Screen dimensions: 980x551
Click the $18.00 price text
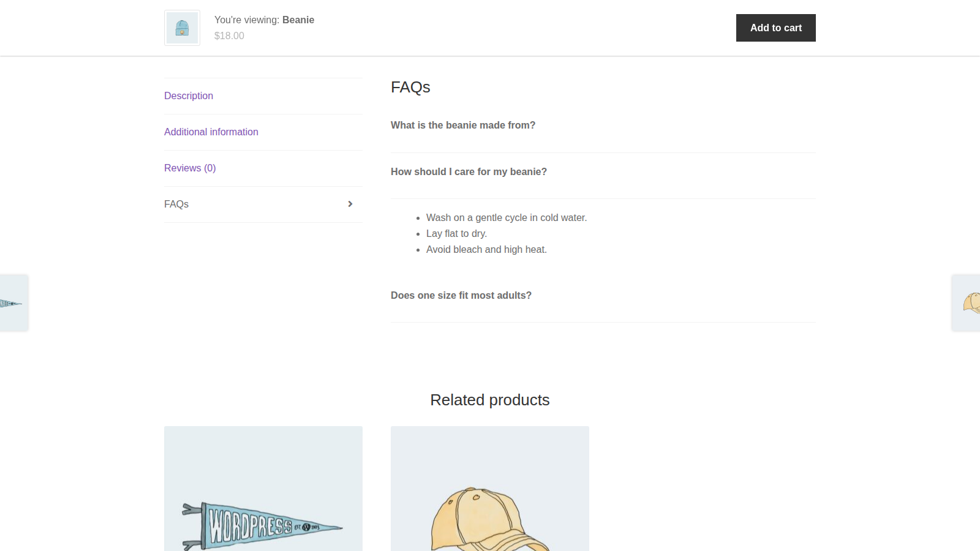(229, 36)
